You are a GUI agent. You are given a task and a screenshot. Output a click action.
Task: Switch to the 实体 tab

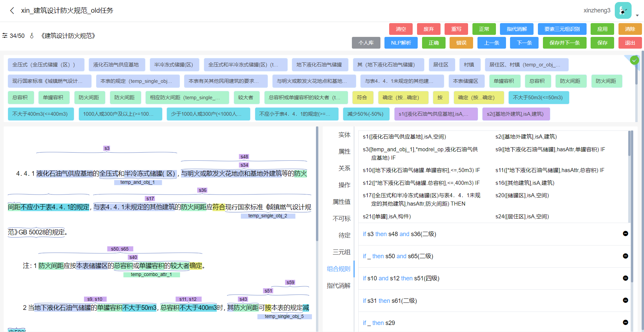tap(344, 135)
